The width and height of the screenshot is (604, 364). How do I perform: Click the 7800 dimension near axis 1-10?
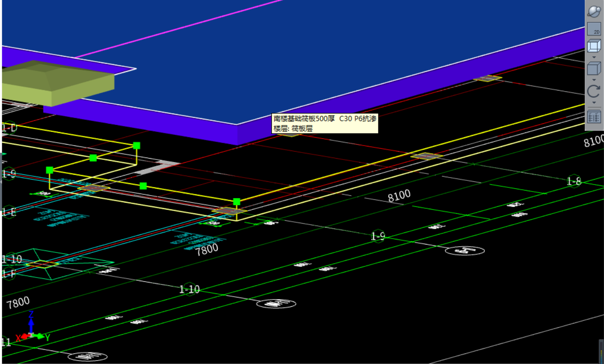coord(207,249)
